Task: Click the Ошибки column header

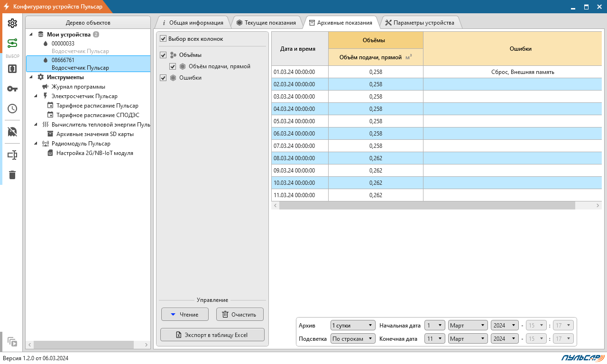Action: pos(512,48)
